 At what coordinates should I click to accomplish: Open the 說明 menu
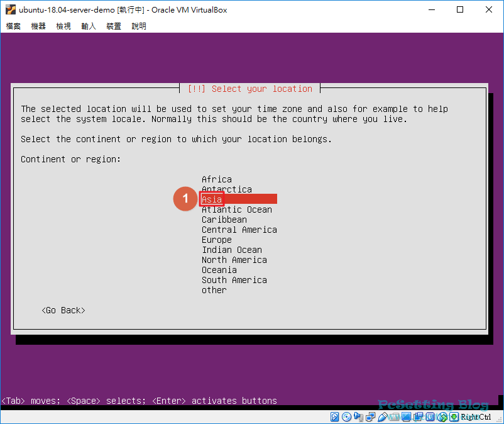coord(139,26)
